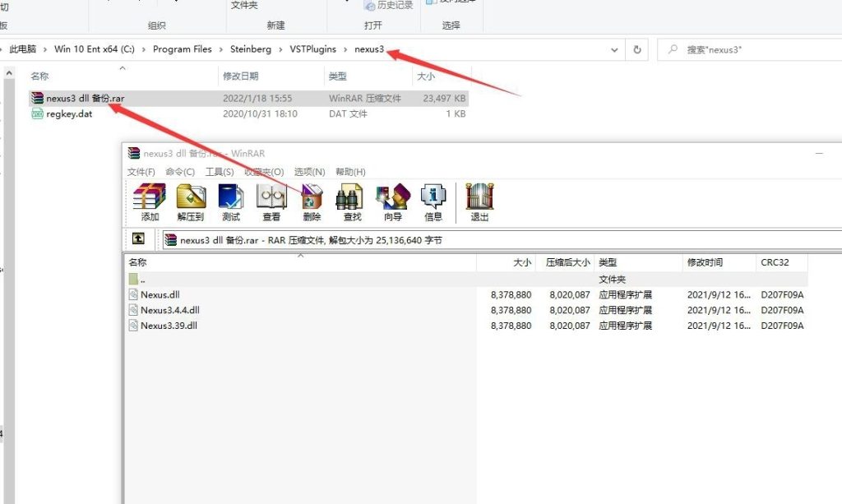Expand the Explorer address bar history dropdown
Image resolution: width=842 pixels, height=504 pixels.
coord(614,50)
